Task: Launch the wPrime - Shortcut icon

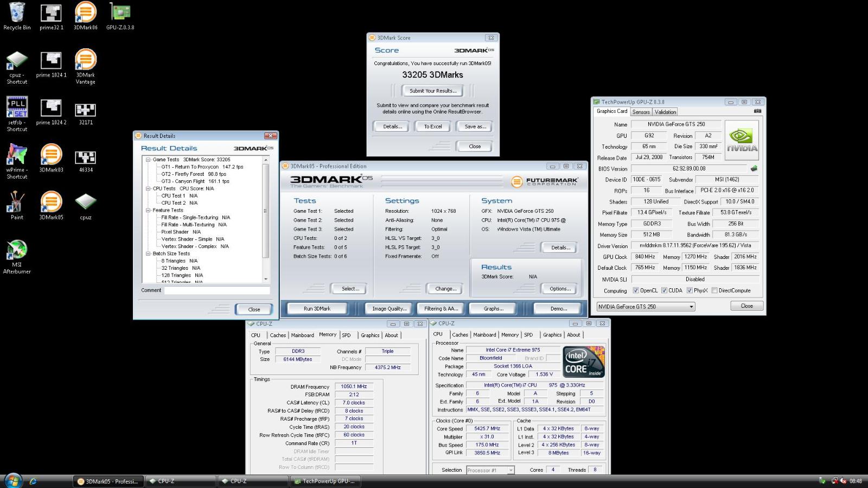Action: (x=17, y=162)
